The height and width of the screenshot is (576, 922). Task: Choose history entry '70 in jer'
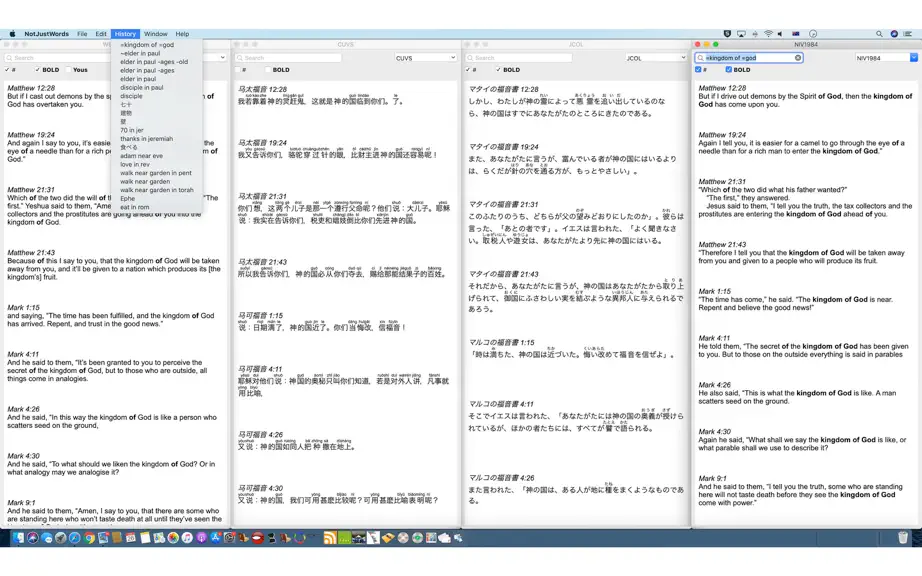(x=156, y=130)
